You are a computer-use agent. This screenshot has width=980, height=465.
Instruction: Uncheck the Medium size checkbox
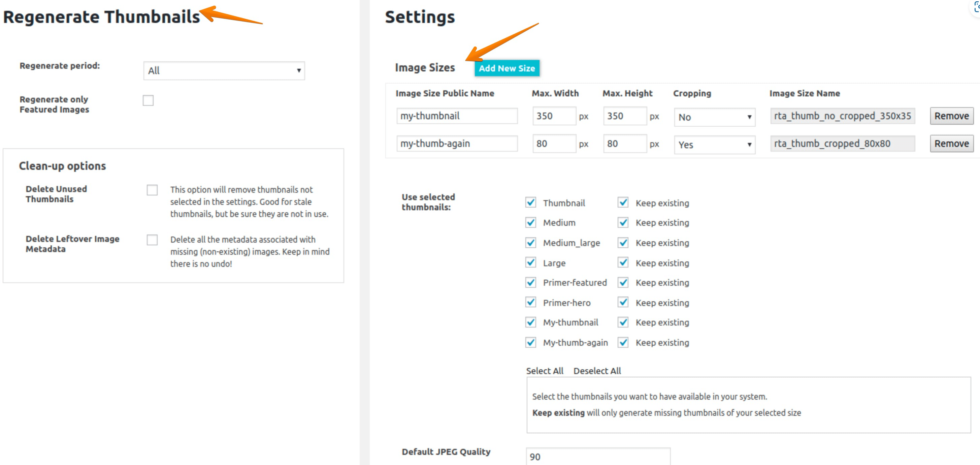[531, 222]
